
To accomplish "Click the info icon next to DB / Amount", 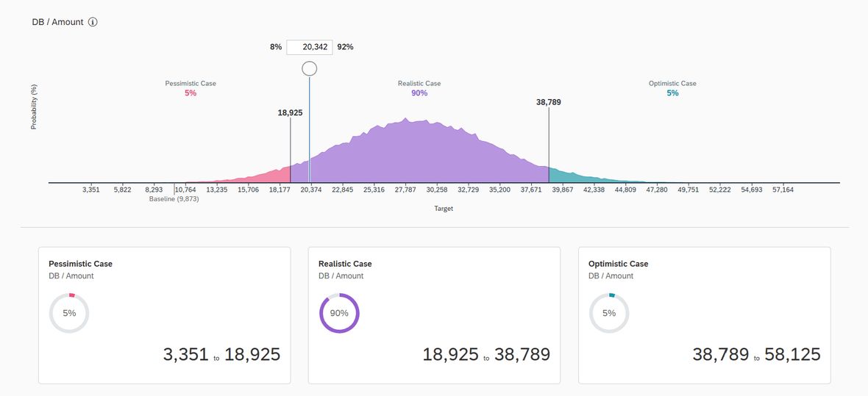I will pos(93,22).
